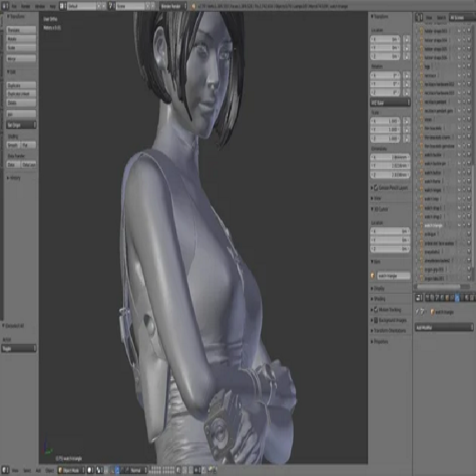
Task: Toggle renderability of watch strap 1 row
Action: click(x=469, y=208)
